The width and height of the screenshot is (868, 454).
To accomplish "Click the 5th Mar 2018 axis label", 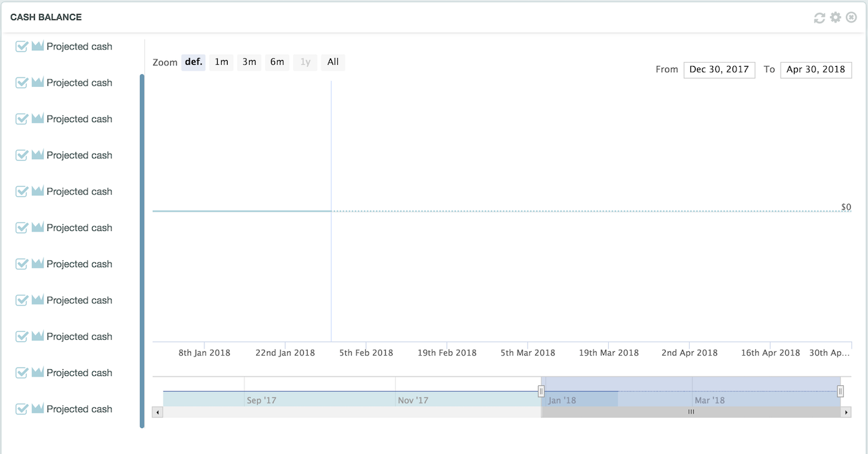I will tap(527, 353).
